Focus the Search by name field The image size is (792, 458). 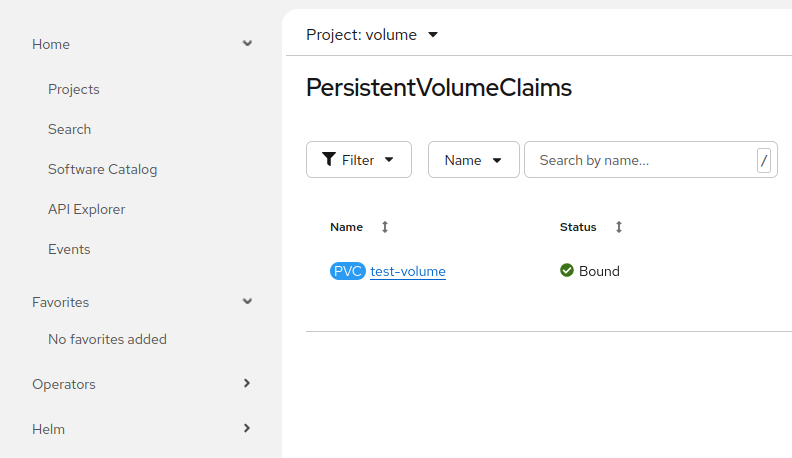640,160
